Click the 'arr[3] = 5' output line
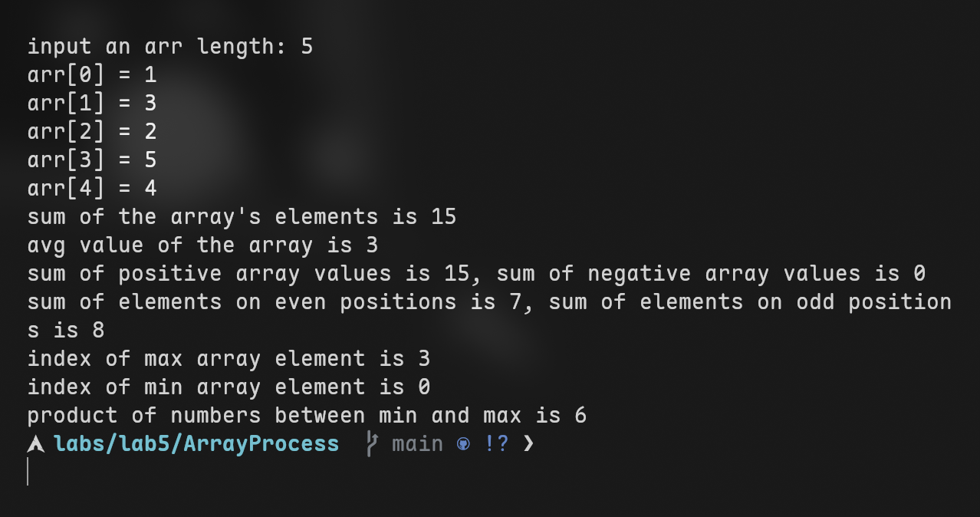Viewport: 980px width, 517px height. click(92, 160)
